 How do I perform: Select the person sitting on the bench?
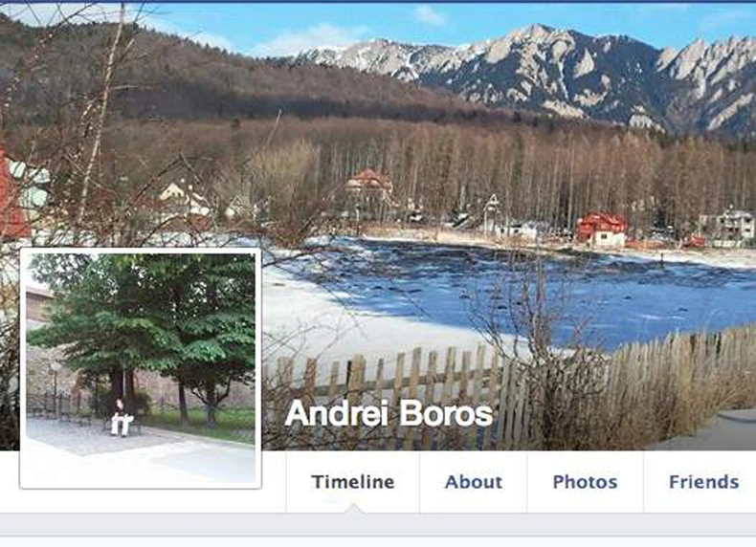coord(121,418)
